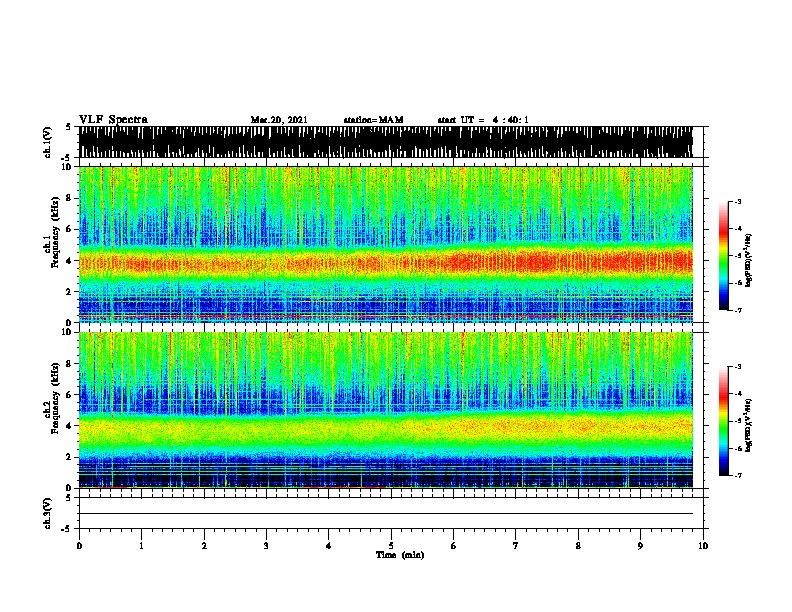Click the ch.1 spectrogram color scale bar
Image resolution: width=792 pixels, height=612 pixels.
724,256
